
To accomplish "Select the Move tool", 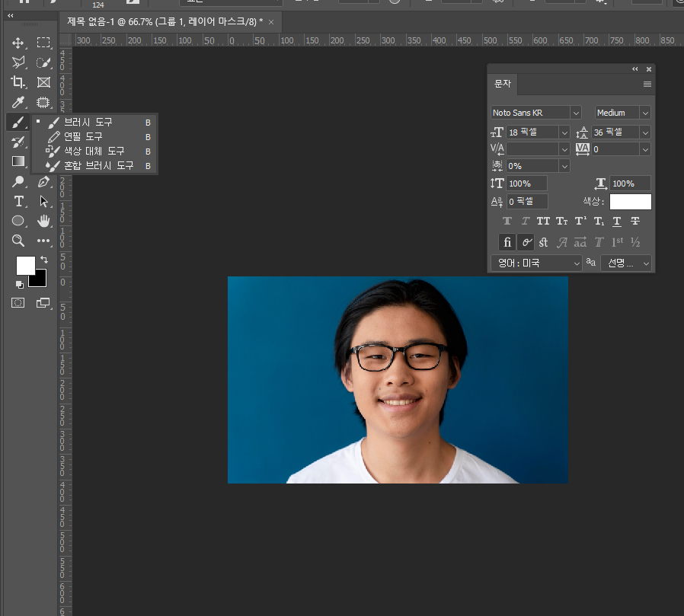I will tap(18, 43).
